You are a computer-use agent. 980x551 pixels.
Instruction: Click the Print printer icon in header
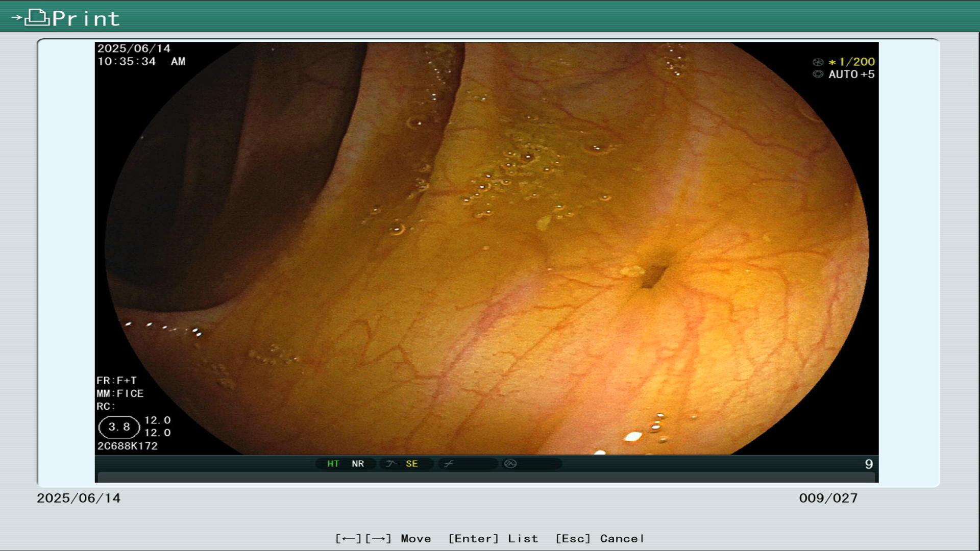(37, 17)
